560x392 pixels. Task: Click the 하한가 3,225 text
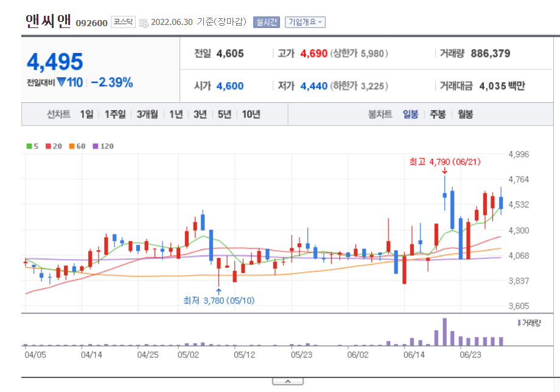359,86
